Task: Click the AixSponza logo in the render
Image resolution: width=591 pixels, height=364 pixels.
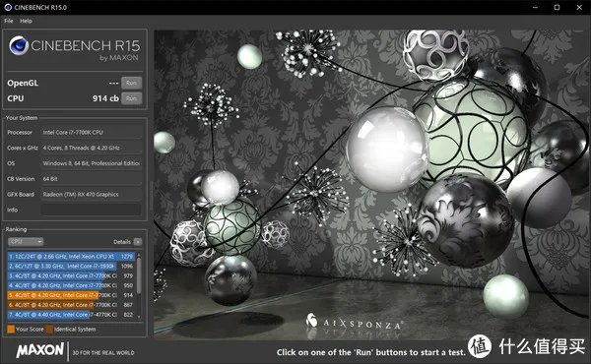Action: tap(353, 323)
